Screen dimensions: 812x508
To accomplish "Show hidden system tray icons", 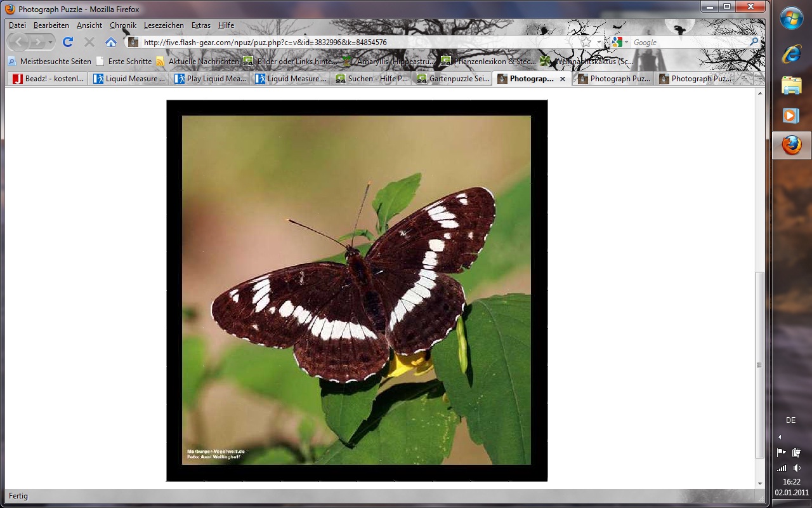I will click(780, 437).
